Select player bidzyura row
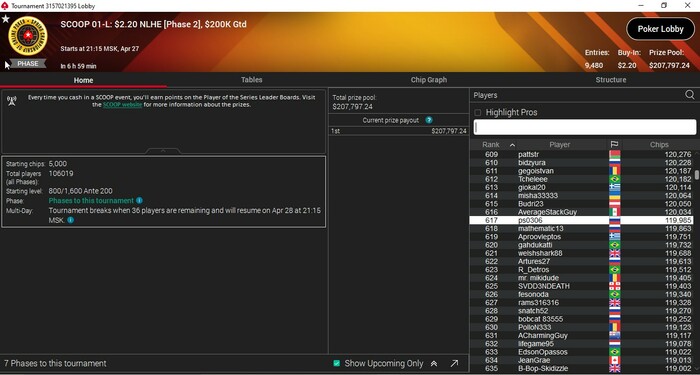Screen dimensions: 700x375 tap(581, 162)
